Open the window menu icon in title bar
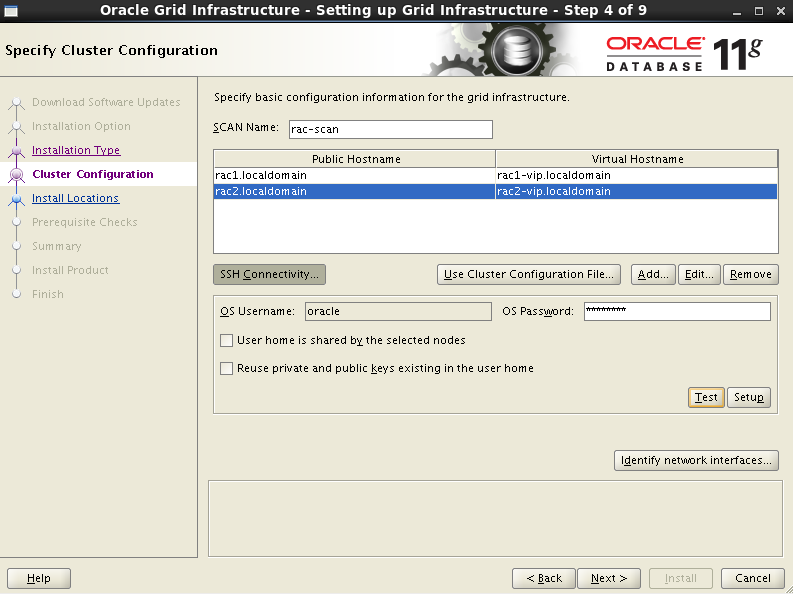Image resolution: width=793 pixels, height=594 pixels. [x=11, y=11]
